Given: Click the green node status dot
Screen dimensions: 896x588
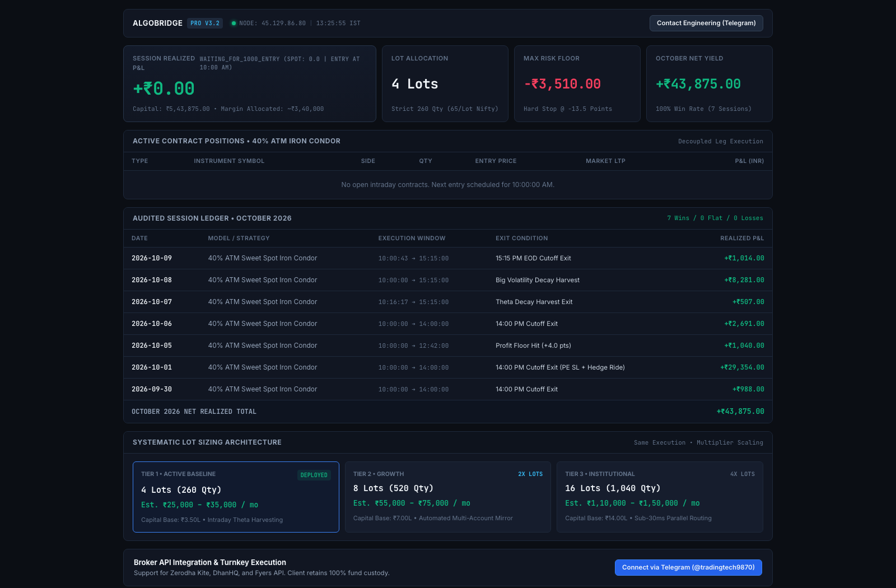Looking at the screenshot, I should (234, 24).
